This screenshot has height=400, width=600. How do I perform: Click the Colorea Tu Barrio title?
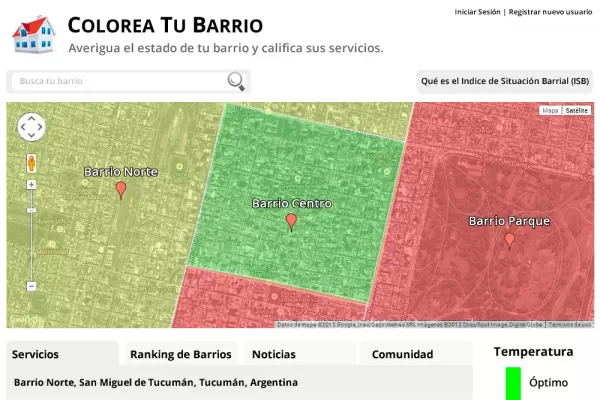[165, 25]
